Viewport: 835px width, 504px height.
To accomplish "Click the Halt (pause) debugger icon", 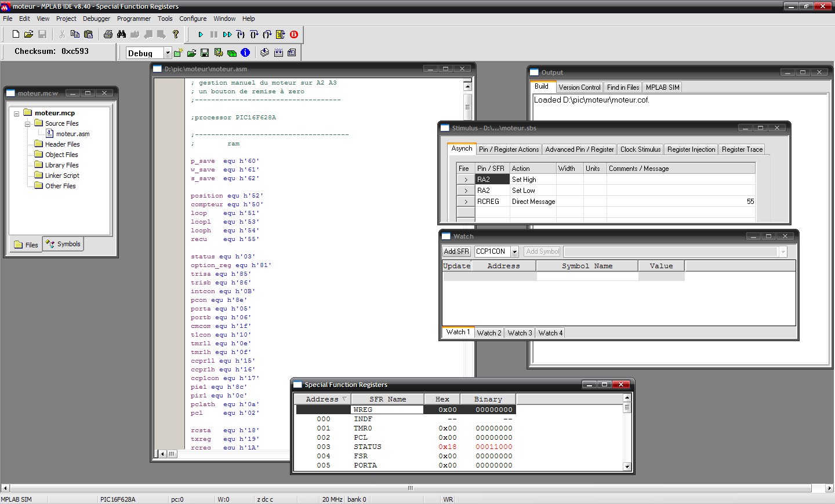I will click(214, 35).
